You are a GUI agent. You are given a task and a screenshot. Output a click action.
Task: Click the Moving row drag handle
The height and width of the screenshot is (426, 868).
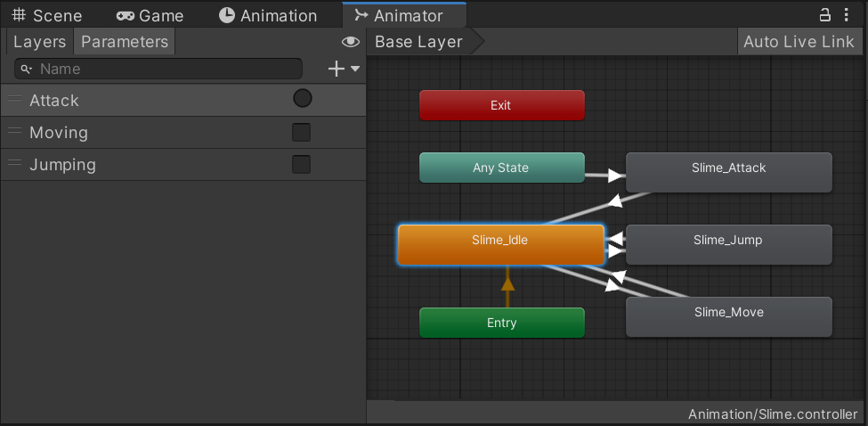[15, 131]
